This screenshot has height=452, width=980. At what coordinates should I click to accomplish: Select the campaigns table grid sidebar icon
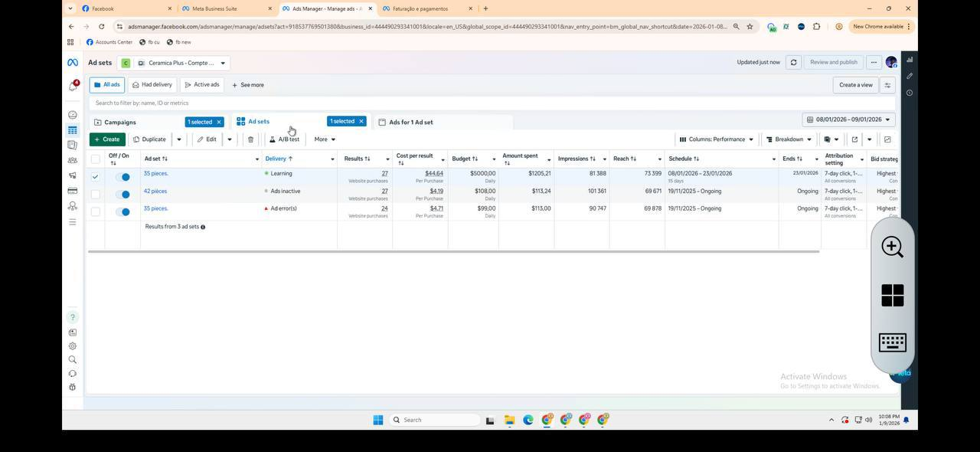(73, 130)
